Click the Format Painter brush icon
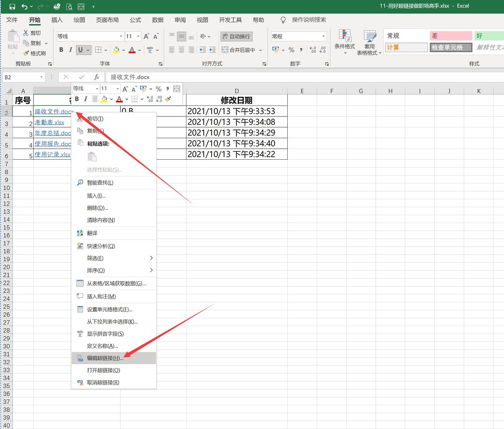This screenshot has height=429, width=504. point(26,53)
